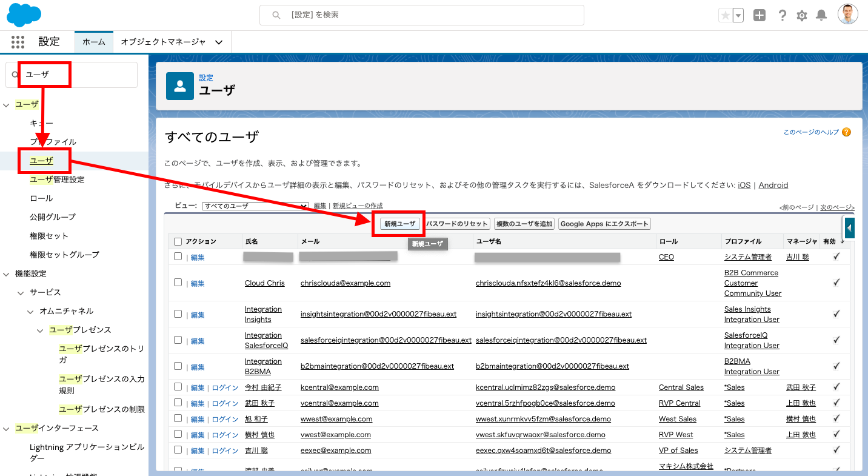Click 編集 link for Cloud Chris row
Image resolution: width=868 pixels, height=476 pixels.
[x=198, y=283]
